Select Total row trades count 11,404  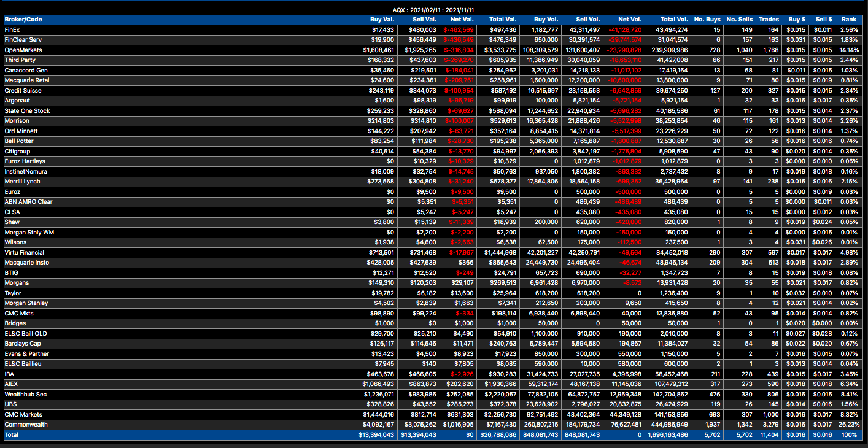point(769,434)
